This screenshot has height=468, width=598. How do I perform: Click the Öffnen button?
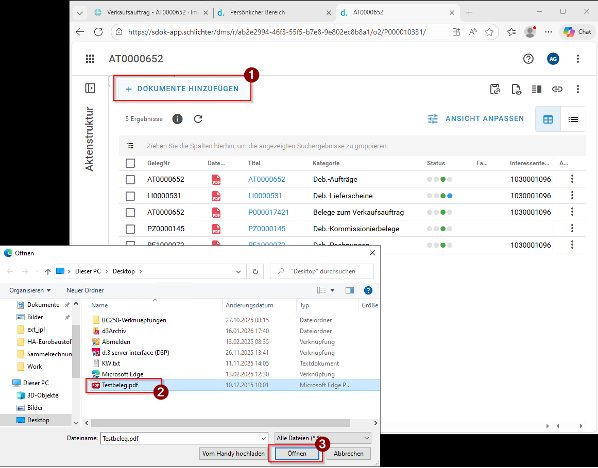click(x=296, y=454)
